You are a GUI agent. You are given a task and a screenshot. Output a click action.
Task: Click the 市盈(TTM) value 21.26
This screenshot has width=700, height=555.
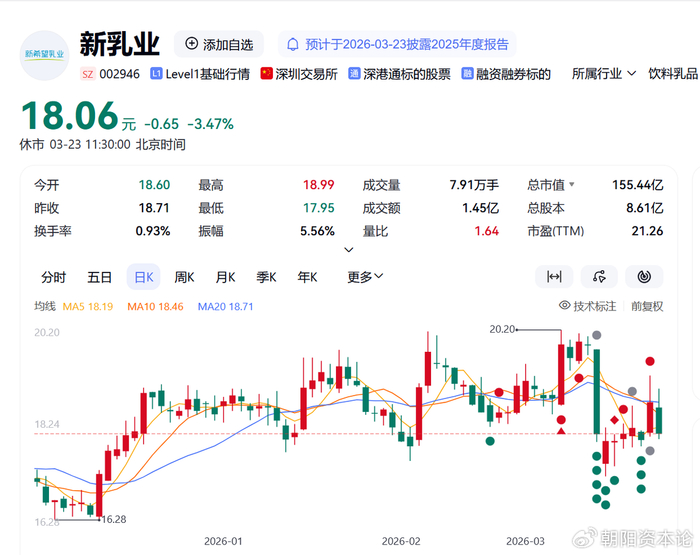(647, 231)
